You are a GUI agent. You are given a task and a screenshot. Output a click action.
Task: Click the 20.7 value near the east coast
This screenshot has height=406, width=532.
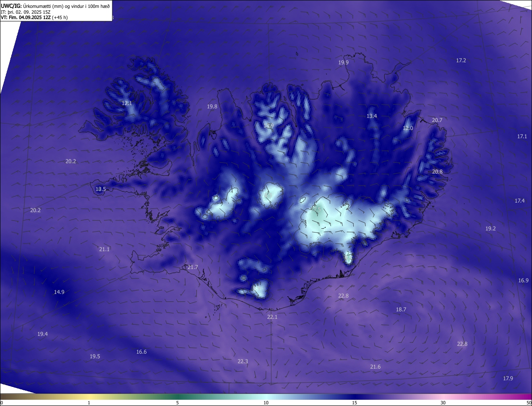coord(437,120)
